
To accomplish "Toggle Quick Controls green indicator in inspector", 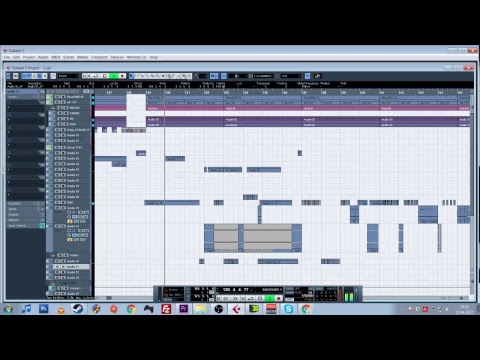I will click(42, 226).
